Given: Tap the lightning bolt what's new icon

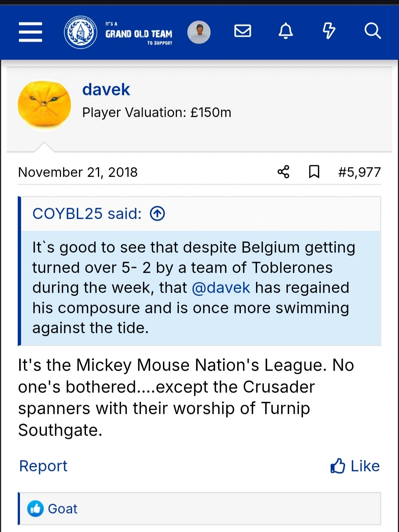Looking at the screenshot, I should point(329,31).
